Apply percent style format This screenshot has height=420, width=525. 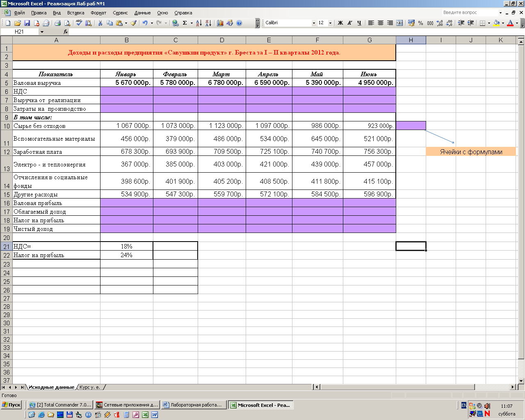click(x=421, y=23)
